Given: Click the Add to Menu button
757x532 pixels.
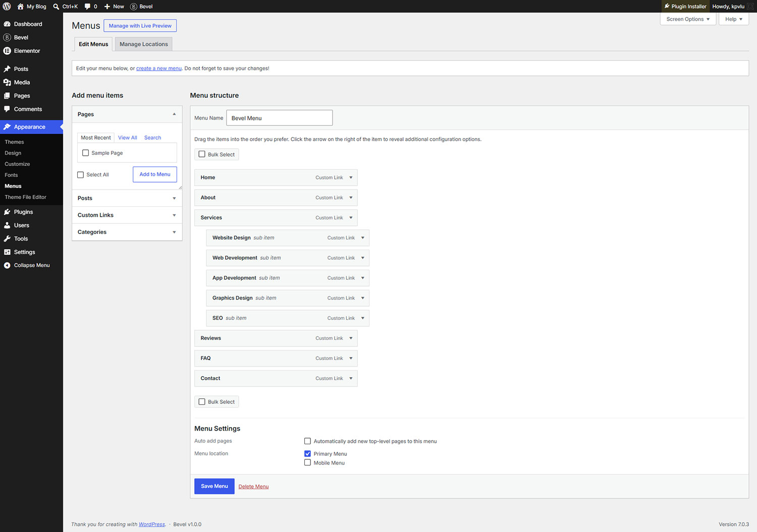Looking at the screenshot, I should [x=155, y=174].
